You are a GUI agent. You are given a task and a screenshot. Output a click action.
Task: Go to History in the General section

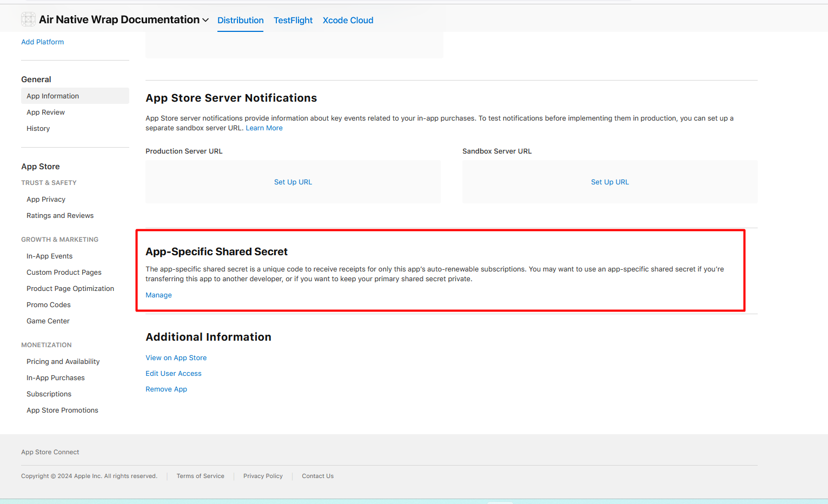38,128
